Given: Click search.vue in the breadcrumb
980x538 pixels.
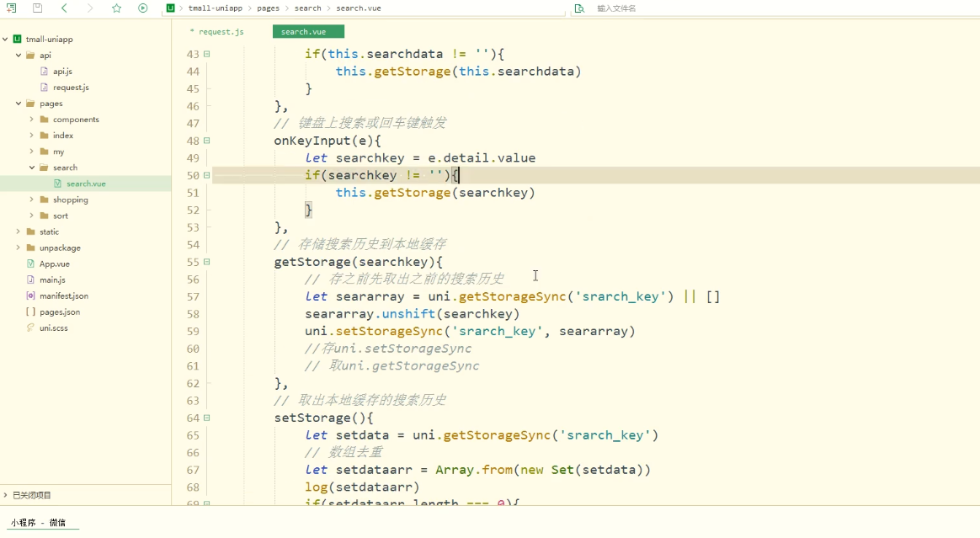Looking at the screenshot, I should pos(358,8).
